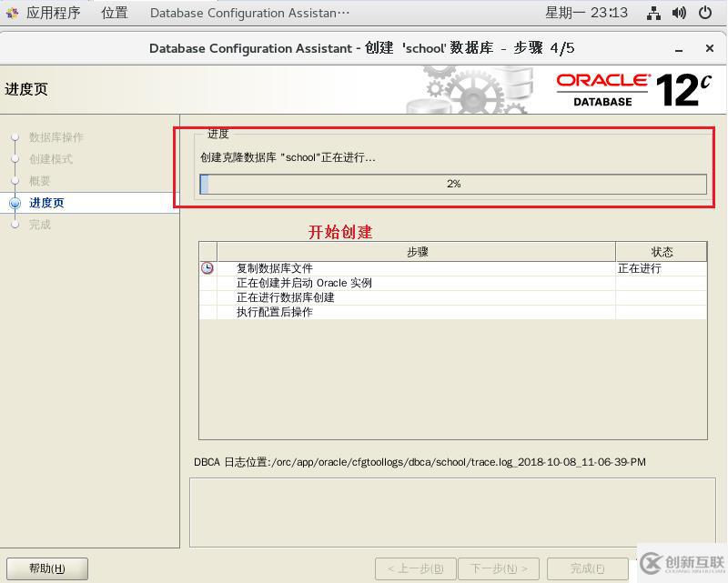
Task: Select the 执行配置后操作 row
Action: (x=453, y=312)
